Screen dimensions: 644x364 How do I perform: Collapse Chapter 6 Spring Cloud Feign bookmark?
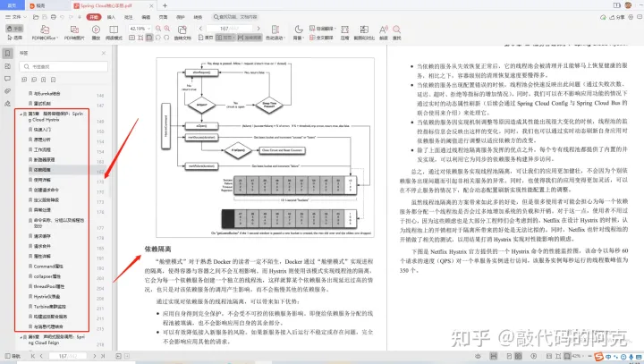(21, 337)
